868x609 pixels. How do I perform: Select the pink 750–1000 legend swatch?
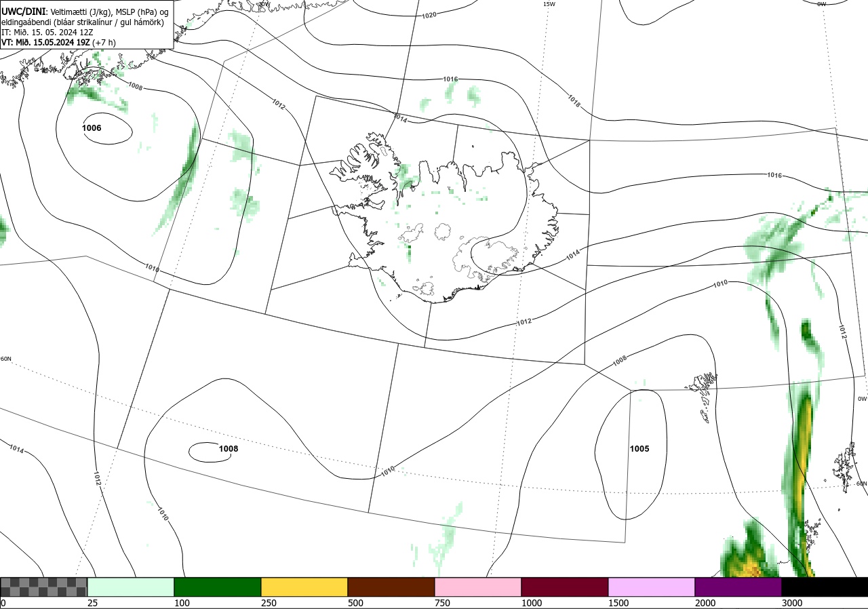click(478, 587)
